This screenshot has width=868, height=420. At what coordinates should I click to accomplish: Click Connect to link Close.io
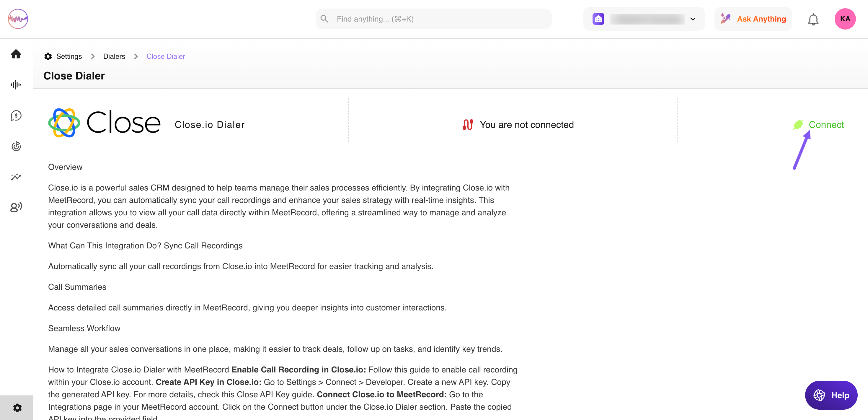pos(825,125)
